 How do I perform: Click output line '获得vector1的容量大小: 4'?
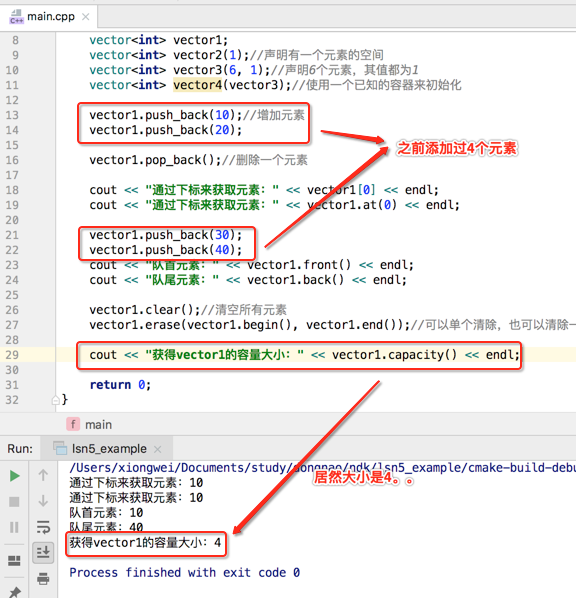point(145,543)
